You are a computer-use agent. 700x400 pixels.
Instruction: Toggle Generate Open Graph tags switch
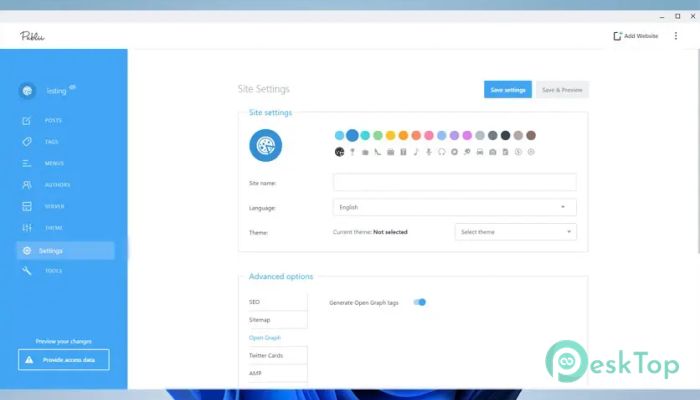[x=420, y=302]
